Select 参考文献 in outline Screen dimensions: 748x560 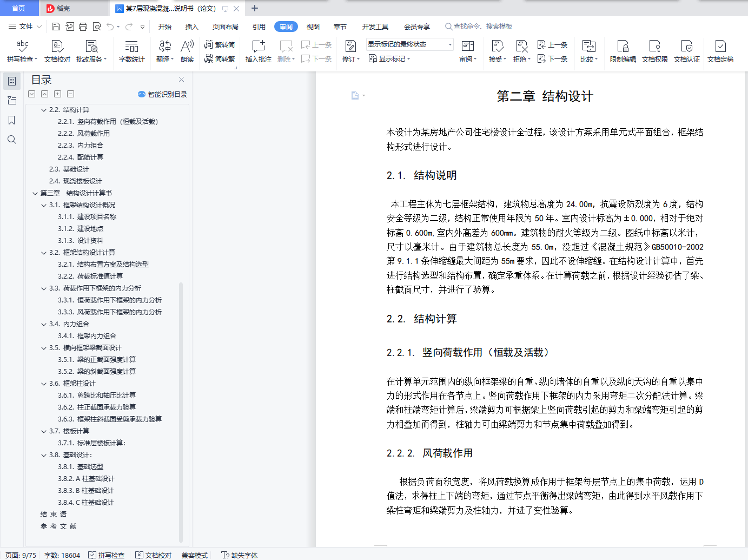point(58,526)
